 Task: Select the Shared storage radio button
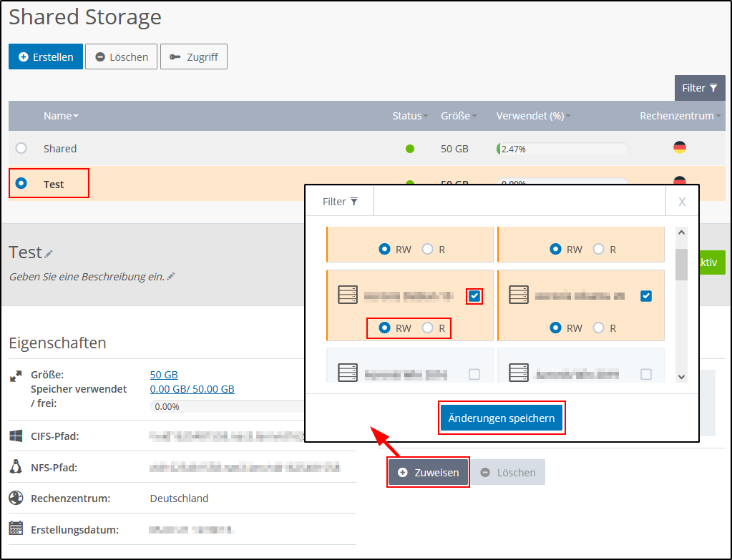coord(21,148)
